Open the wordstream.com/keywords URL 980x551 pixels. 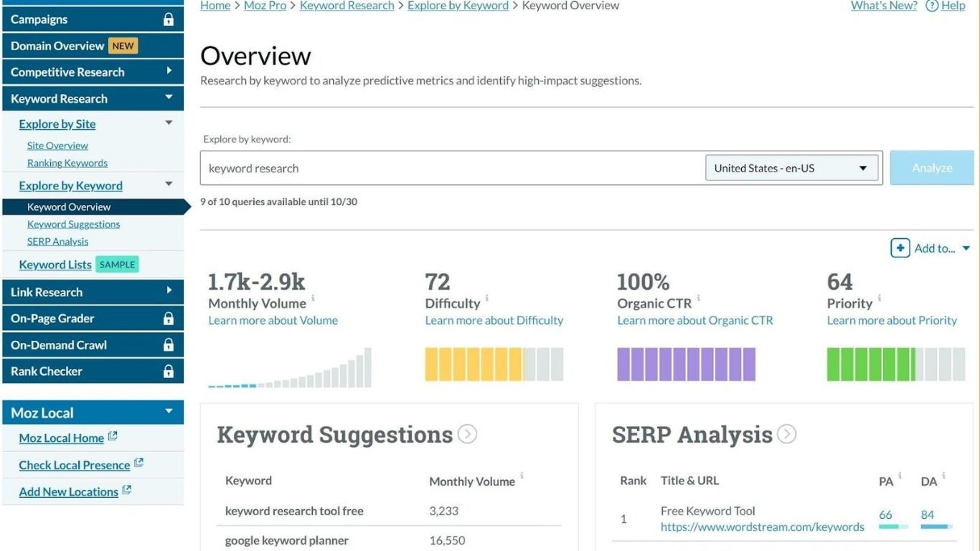coord(763,527)
